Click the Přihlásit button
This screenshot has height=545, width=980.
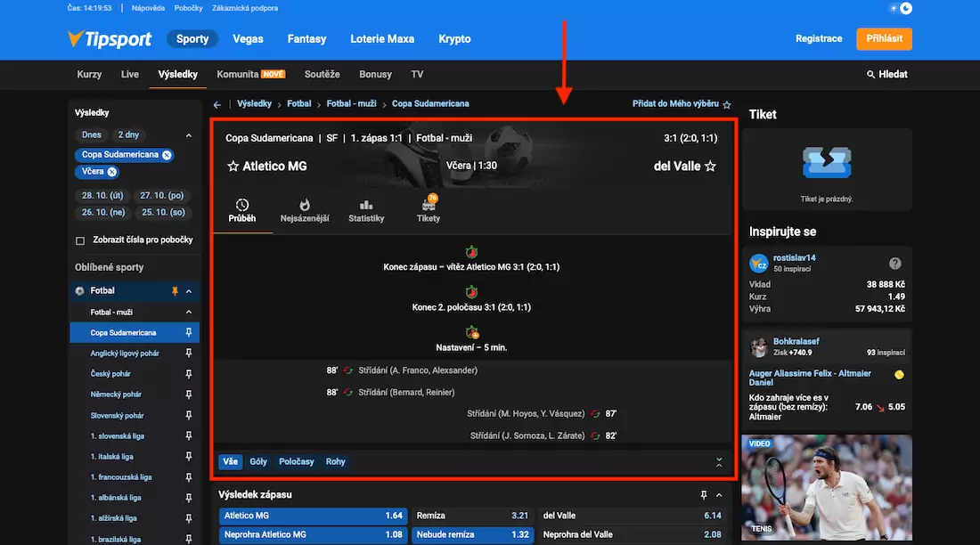(884, 38)
